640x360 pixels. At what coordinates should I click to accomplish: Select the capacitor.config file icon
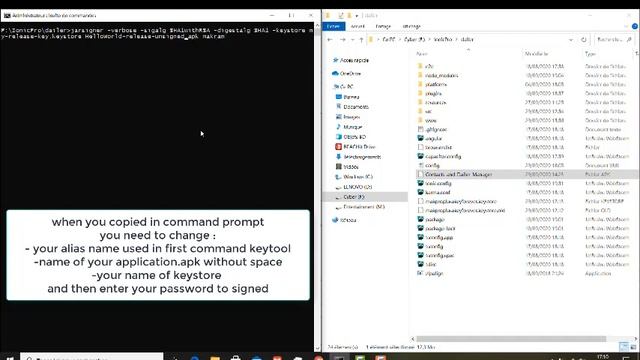click(420, 156)
